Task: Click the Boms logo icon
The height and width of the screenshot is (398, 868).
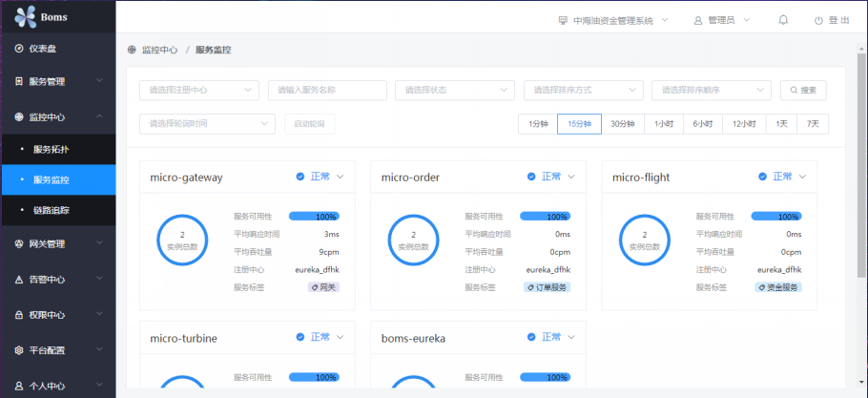Action: pyautogui.click(x=26, y=17)
